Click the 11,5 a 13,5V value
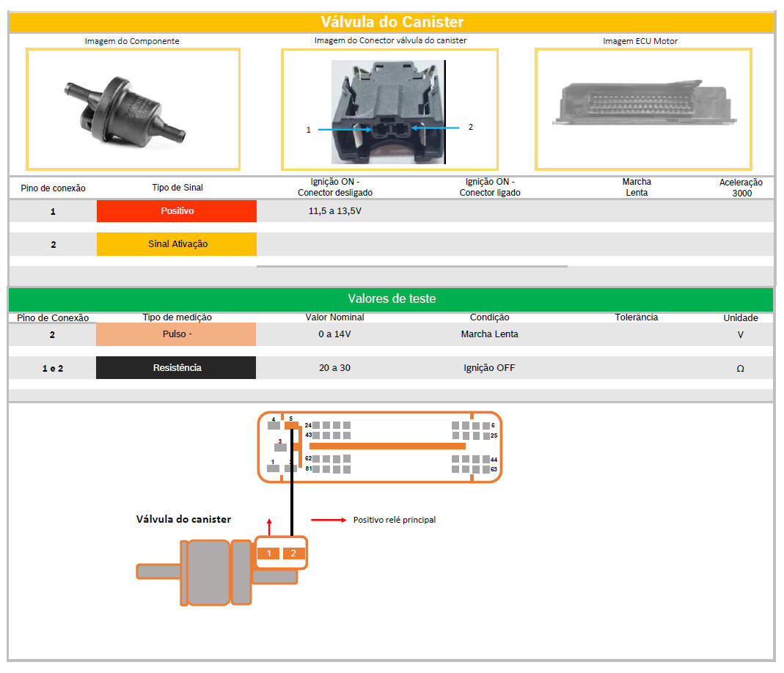784x673 pixels. tap(334, 211)
